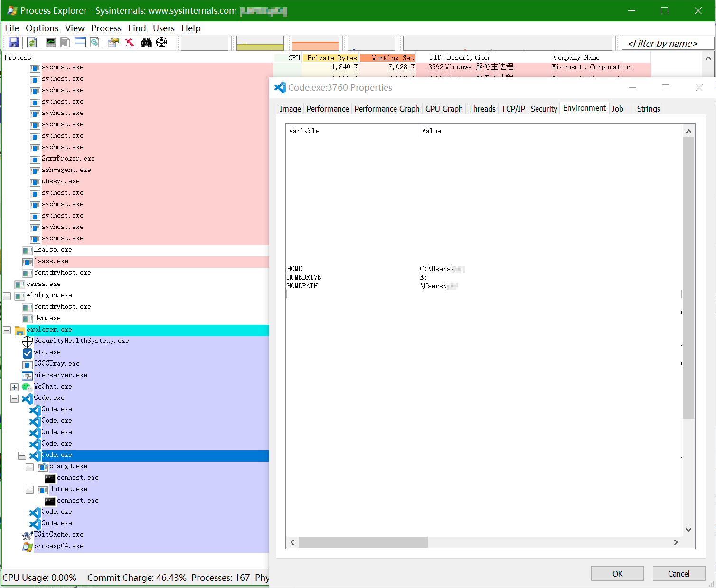Open the process Properties toolbar icon

tap(113, 43)
